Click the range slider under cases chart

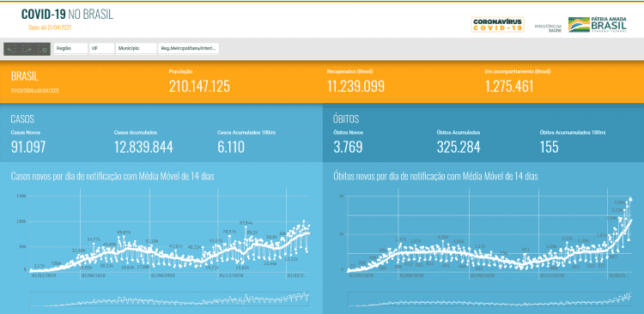coord(170,299)
